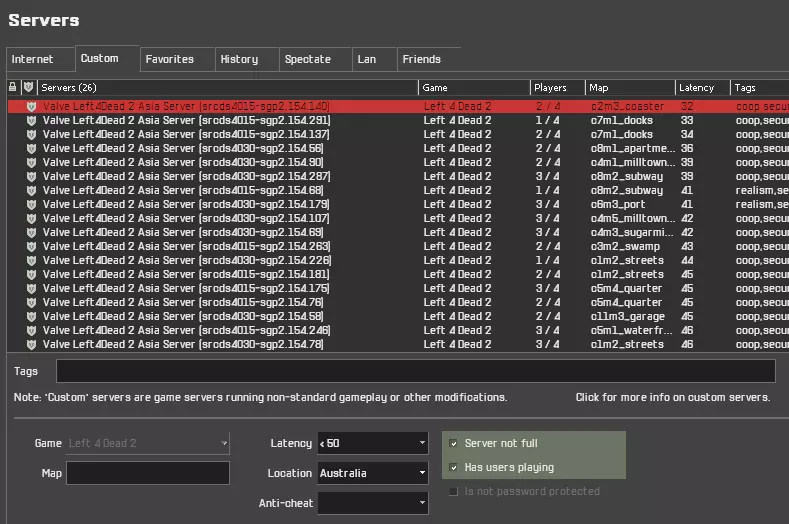Click shield icon of c6m3_port server row
Viewport: 789px width, 524px height.
point(32,204)
